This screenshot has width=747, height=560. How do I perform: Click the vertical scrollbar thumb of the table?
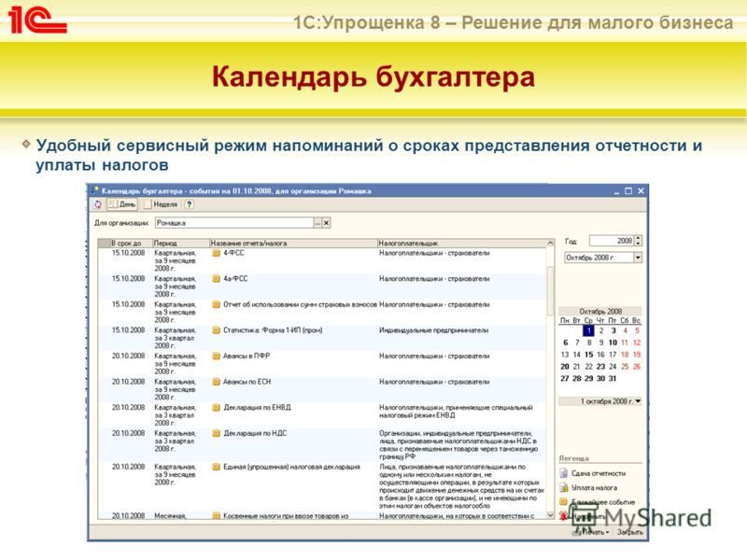[x=550, y=289]
